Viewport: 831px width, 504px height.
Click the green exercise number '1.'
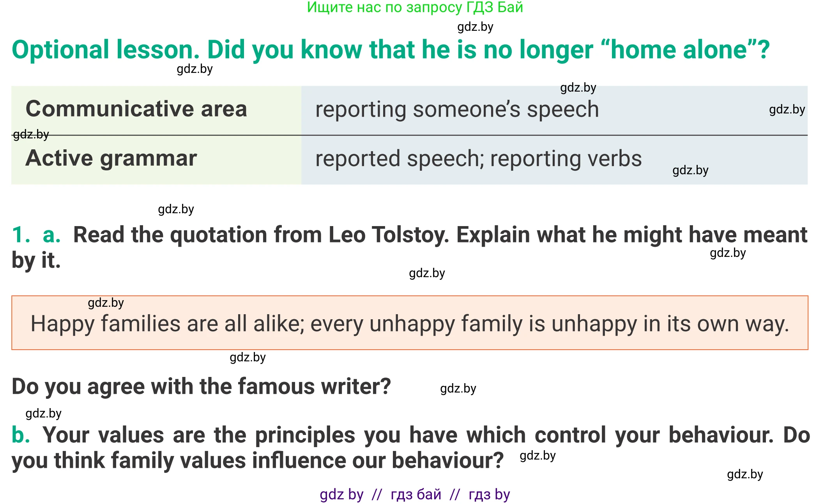tap(21, 235)
